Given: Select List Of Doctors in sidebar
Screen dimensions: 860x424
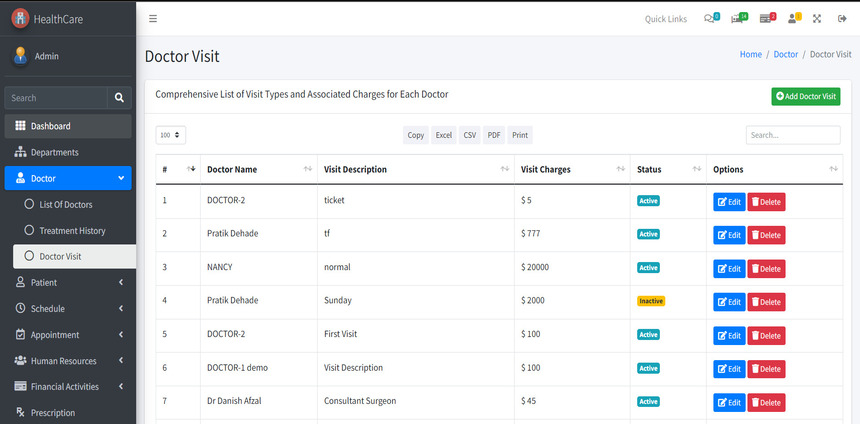Looking at the screenshot, I should (x=66, y=204).
